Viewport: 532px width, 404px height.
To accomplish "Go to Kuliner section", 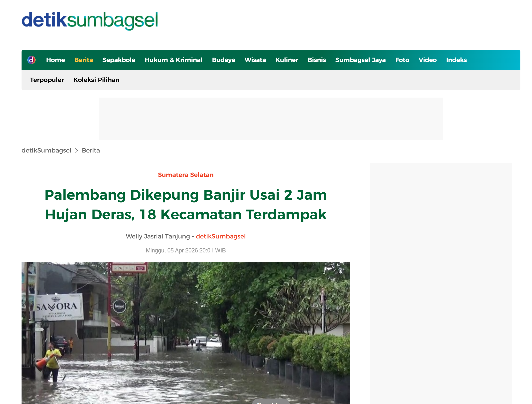I will [287, 60].
